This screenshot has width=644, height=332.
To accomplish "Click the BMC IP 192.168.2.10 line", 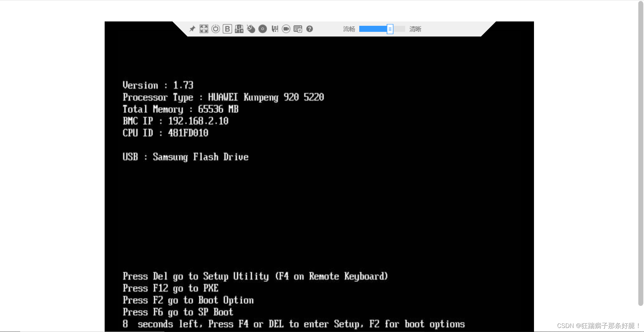I will pyautogui.click(x=175, y=121).
